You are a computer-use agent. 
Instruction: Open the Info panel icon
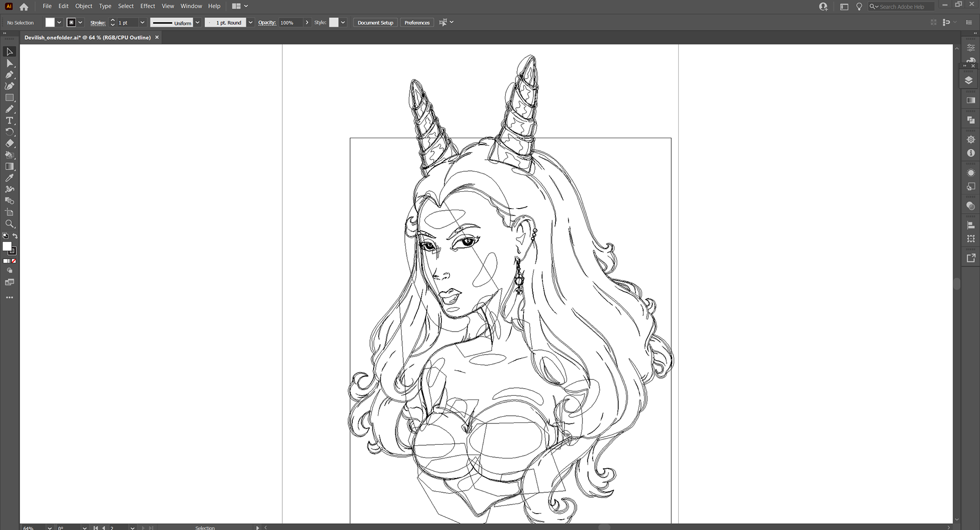click(x=971, y=153)
